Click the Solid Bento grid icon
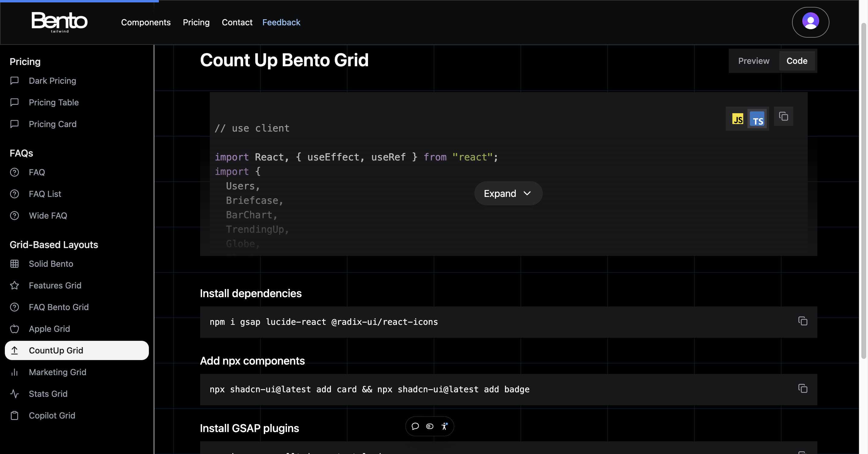Viewport: 868px width, 454px height. coord(14,264)
